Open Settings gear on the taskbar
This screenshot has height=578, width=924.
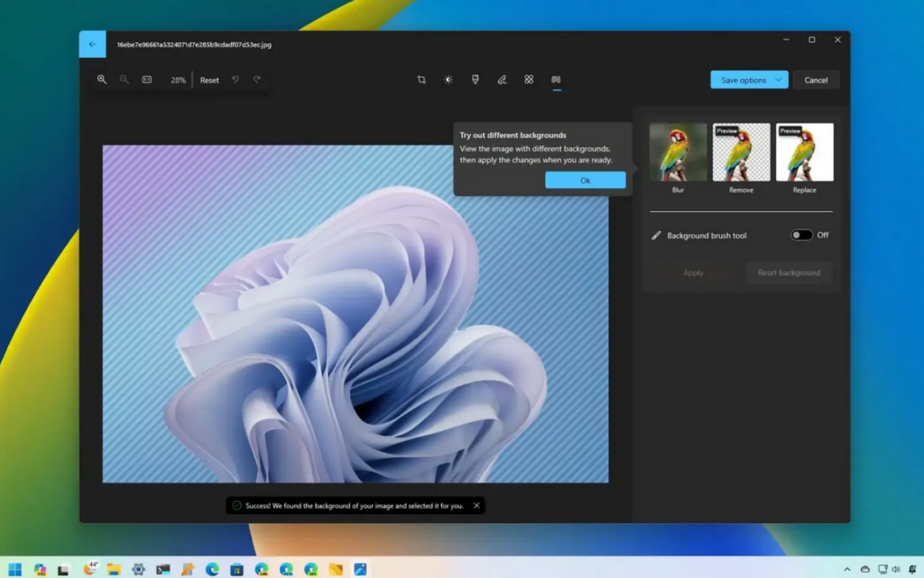coord(138,569)
